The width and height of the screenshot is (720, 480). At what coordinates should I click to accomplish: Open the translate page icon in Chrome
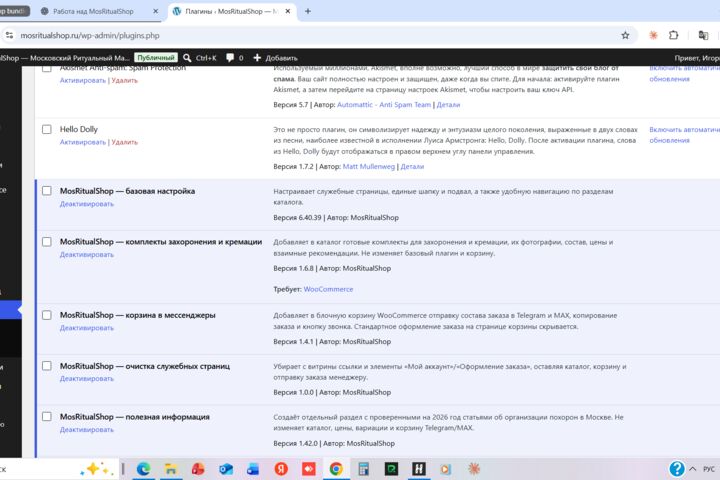point(703,35)
